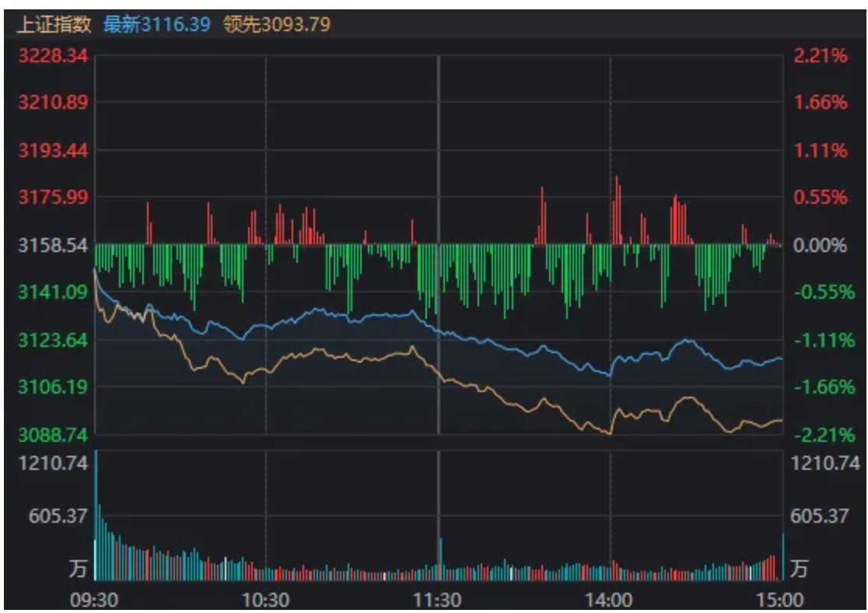The height and width of the screenshot is (613, 868).
Task: Click the 14:00 time axis label
Action: tap(610, 600)
